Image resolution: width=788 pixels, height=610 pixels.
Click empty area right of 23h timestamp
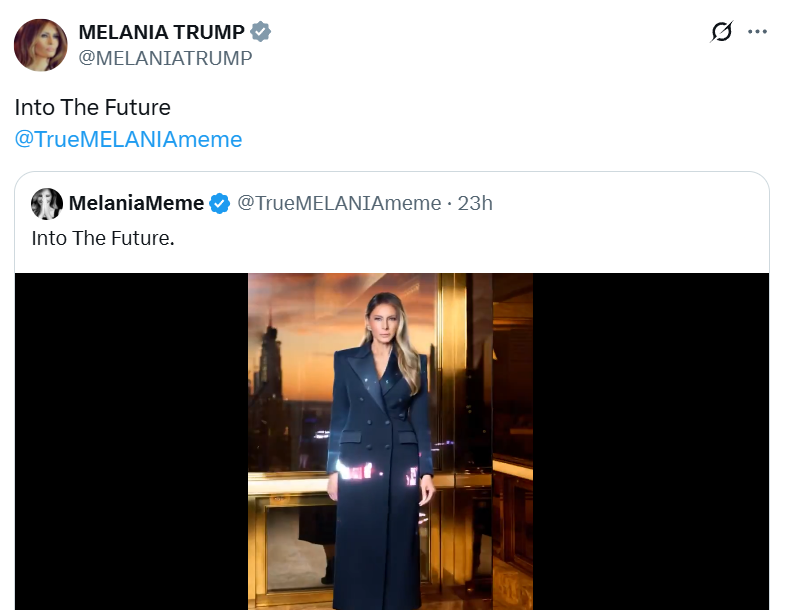(x=630, y=204)
